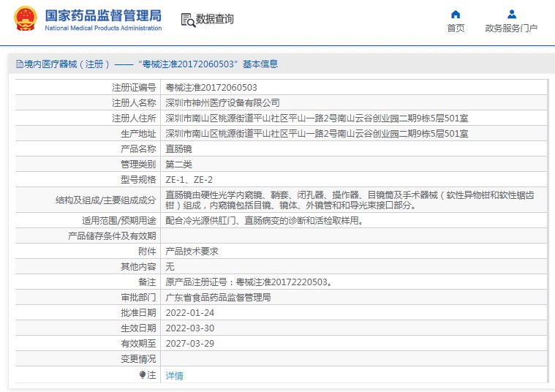Click the 无 value in 其他内容
Screen dimensions: 555x392
[170, 267]
